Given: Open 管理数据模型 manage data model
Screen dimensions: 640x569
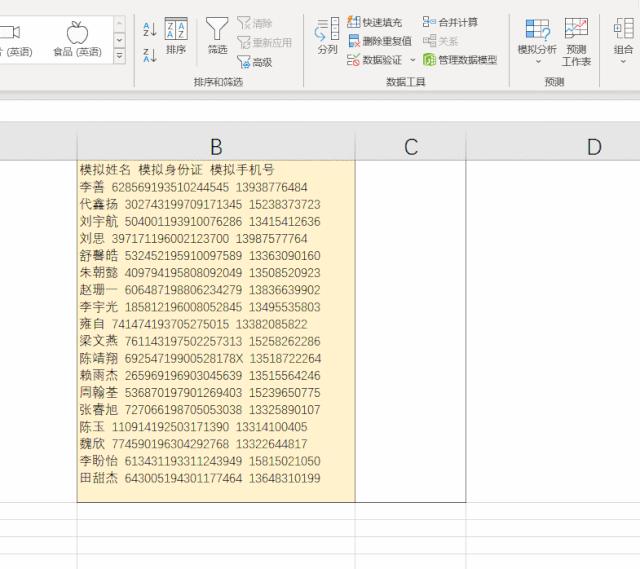Looking at the screenshot, I should point(460,60).
